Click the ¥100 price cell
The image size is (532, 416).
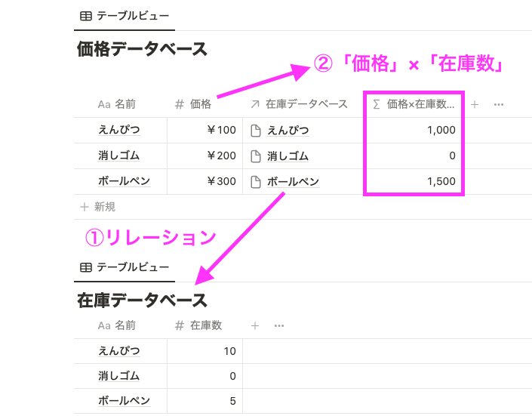[205, 130]
